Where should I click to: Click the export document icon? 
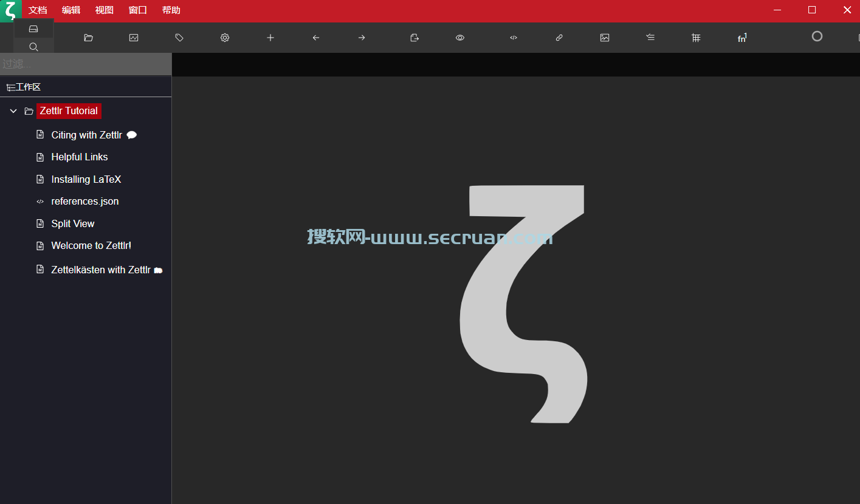point(415,38)
